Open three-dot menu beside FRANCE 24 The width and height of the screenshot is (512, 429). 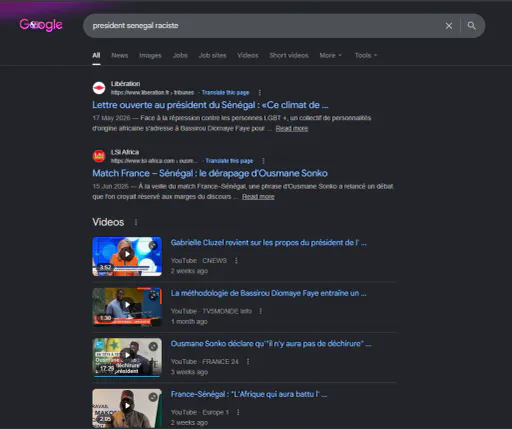[x=248, y=362]
